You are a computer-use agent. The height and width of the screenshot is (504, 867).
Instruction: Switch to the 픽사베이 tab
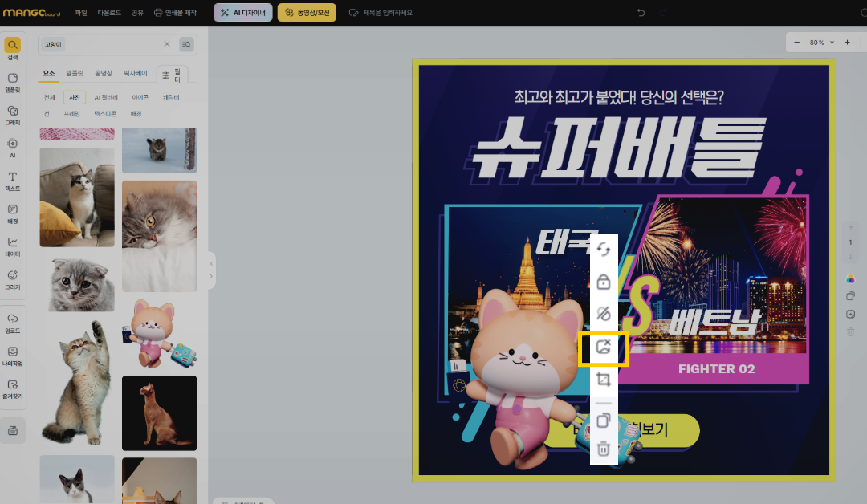136,73
